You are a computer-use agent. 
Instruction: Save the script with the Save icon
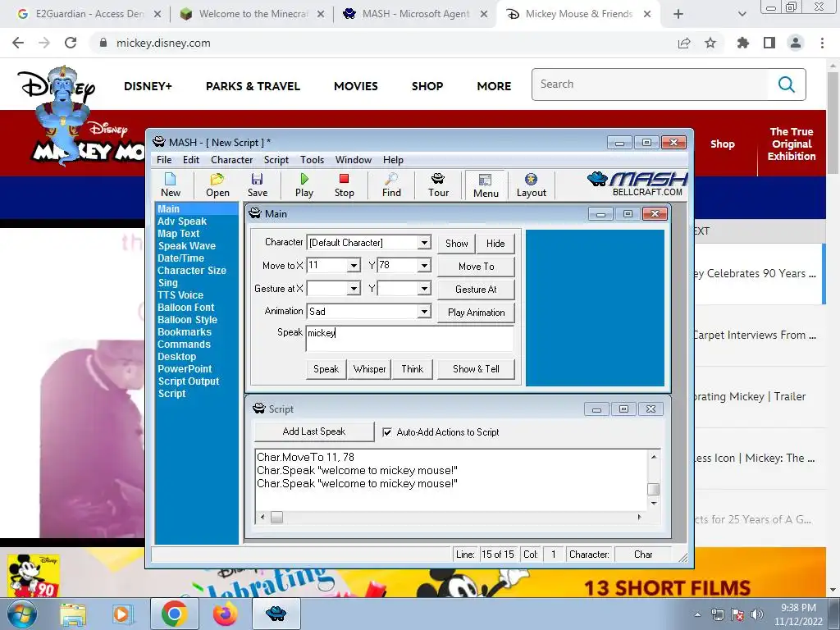[x=257, y=185]
